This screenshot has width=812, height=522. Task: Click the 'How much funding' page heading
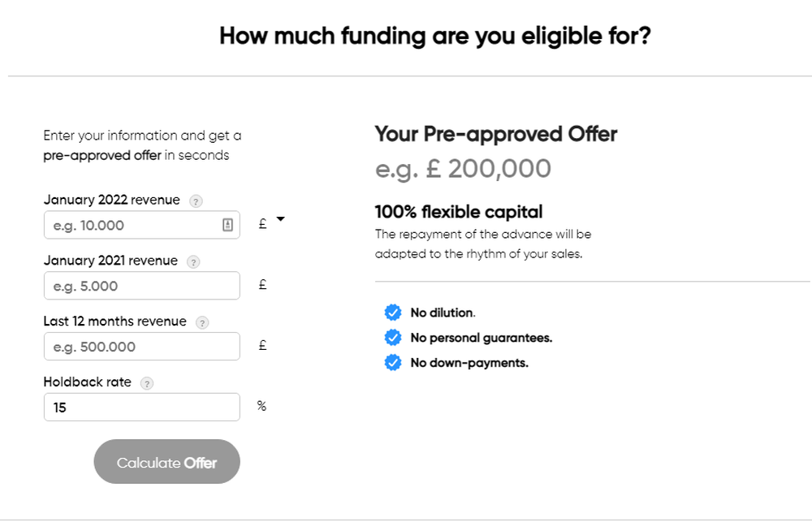[435, 37]
